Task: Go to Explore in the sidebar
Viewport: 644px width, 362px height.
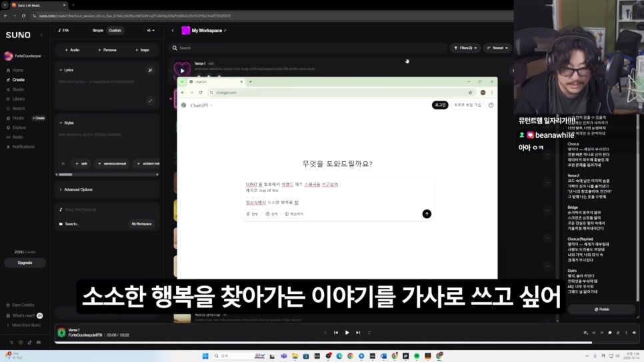Action: pyautogui.click(x=19, y=127)
